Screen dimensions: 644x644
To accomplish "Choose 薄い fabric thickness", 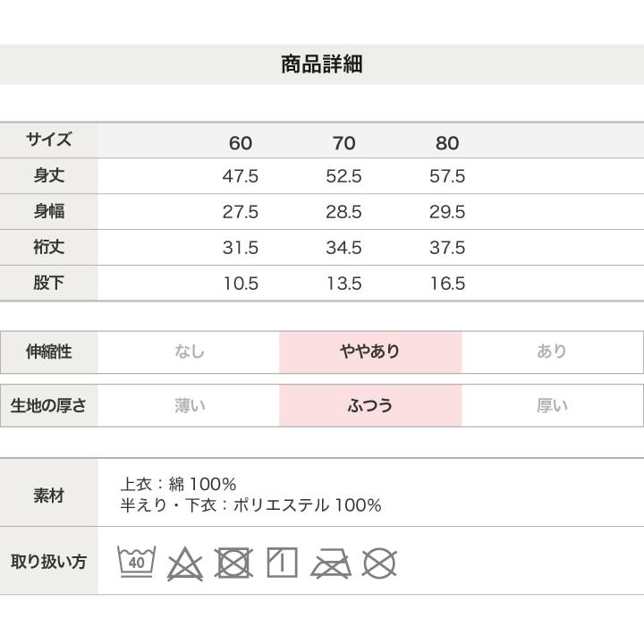I will (190, 405).
